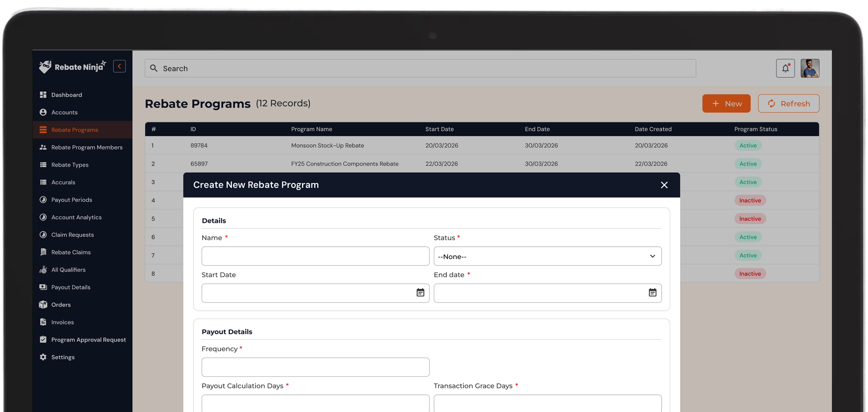This screenshot has width=868, height=412.
Task: Open notifications via the bell icon
Action: coord(785,68)
